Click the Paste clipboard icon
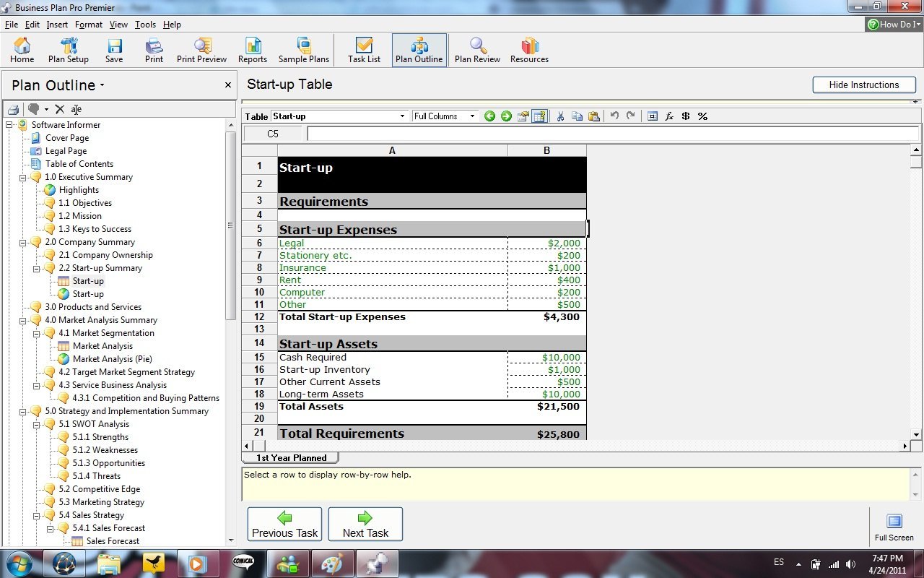Image resolution: width=924 pixels, height=578 pixels. point(593,116)
